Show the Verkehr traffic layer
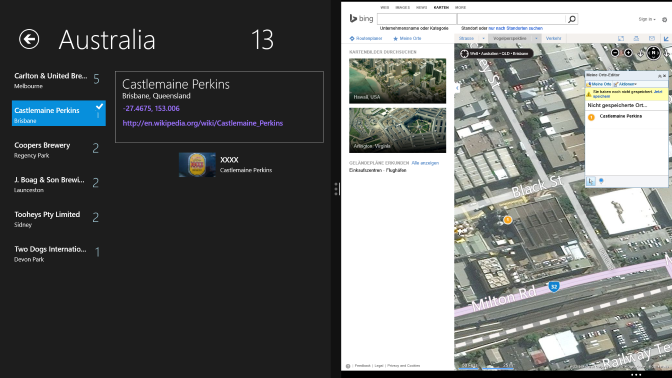The width and height of the screenshot is (672, 378). click(x=553, y=39)
